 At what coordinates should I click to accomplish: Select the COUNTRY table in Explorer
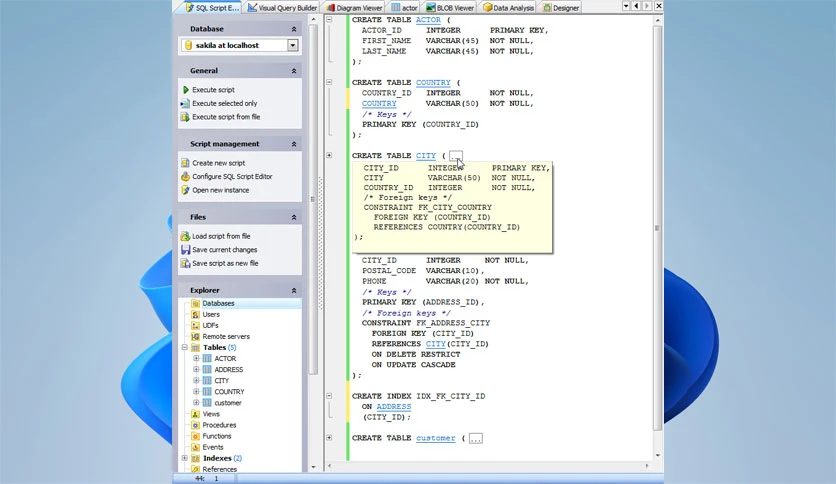coord(229,392)
